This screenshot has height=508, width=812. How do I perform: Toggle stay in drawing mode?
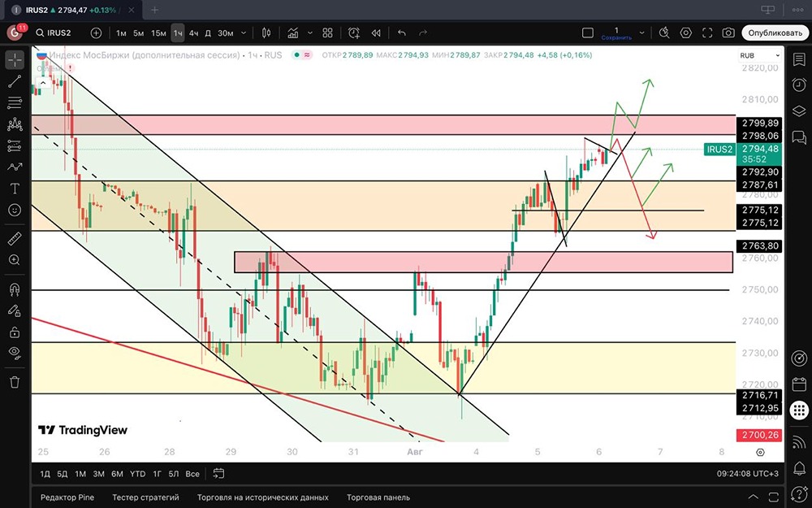tap(15, 310)
